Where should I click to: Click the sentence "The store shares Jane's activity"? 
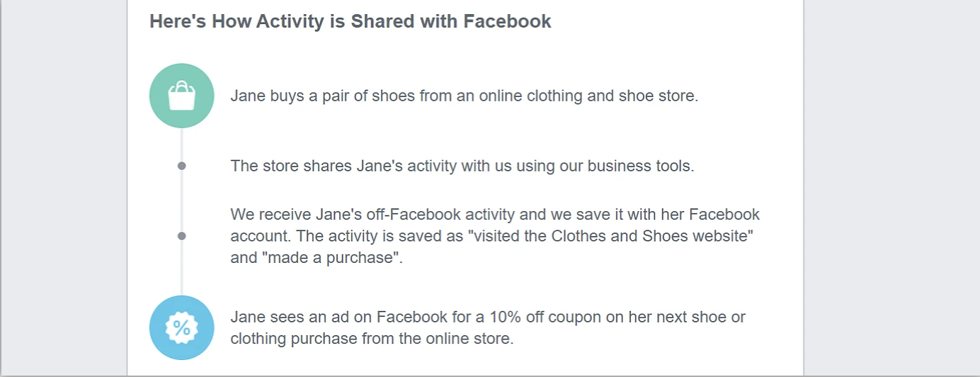click(x=462, y=166)
